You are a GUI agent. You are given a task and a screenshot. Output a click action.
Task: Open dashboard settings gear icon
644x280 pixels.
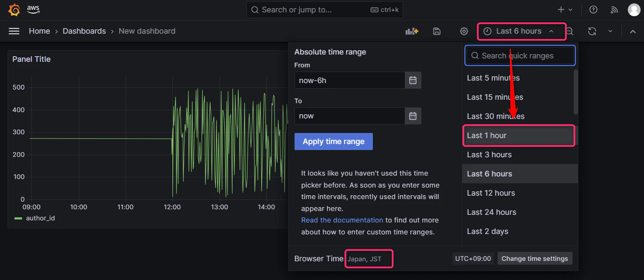click(x=464, y=31)
